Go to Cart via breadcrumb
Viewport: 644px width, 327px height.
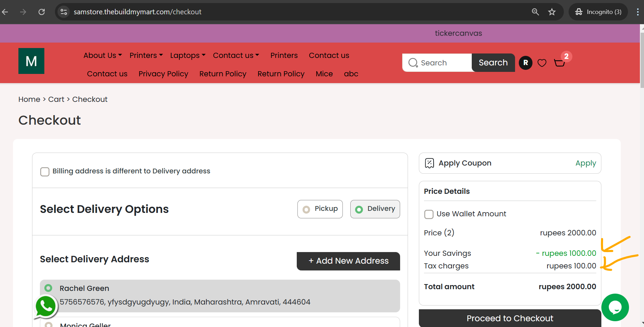(x=56, y=99)
